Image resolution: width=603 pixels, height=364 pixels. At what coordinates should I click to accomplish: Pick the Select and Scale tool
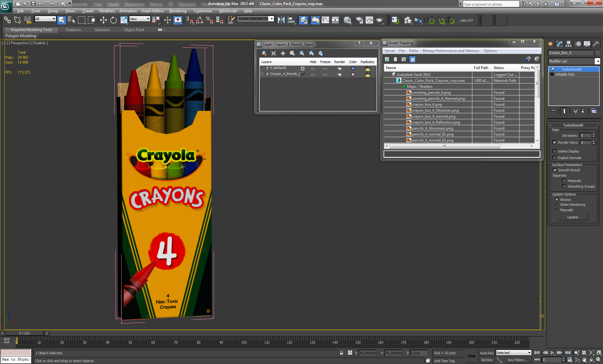pyautogui.click(x=124, y=20)
